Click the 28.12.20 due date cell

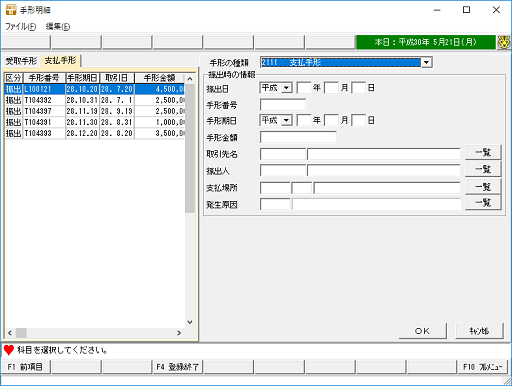point(82,133)
